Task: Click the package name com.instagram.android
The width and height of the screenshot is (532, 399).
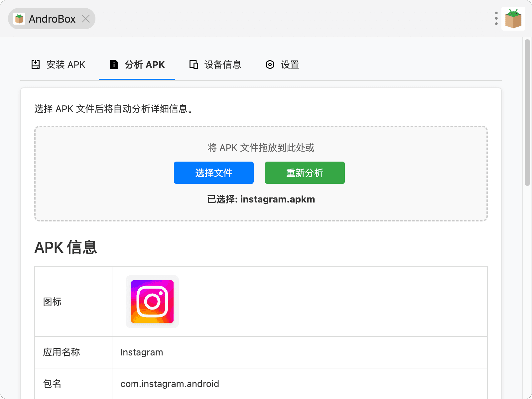Action: 170,384
